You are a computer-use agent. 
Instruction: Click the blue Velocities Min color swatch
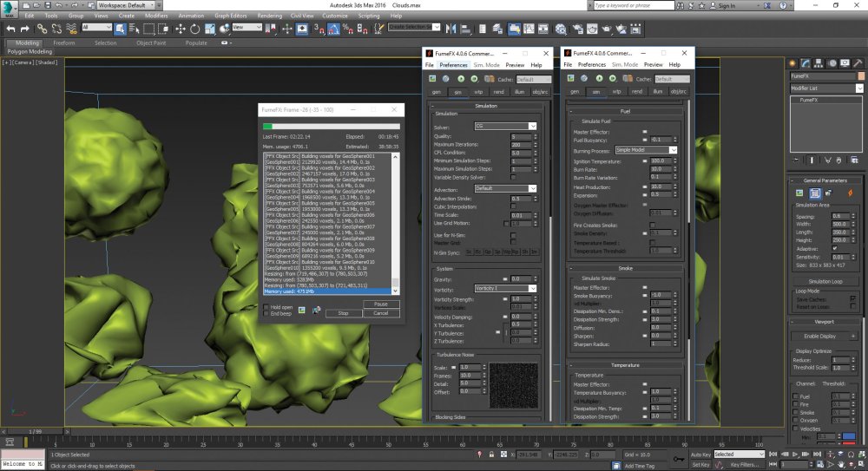point(849,436)
